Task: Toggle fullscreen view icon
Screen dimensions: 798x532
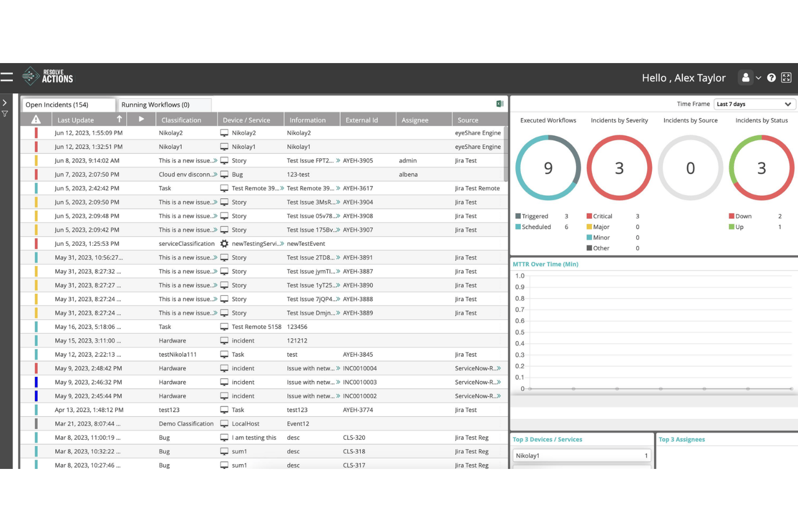Action: [x=787, y=78]
